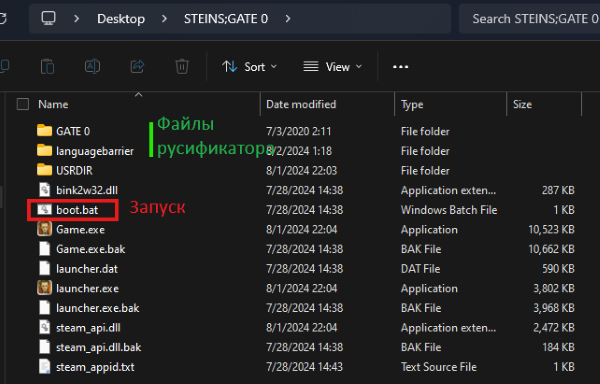Select the folder name languagebarrier
Image resolution: width=600 pixels, height=384 pixels.
[95, 151]
